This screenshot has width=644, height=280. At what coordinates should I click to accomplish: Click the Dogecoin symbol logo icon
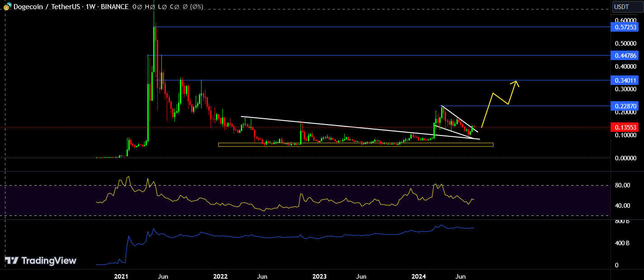pyautogui.click(x=7, y=6)
